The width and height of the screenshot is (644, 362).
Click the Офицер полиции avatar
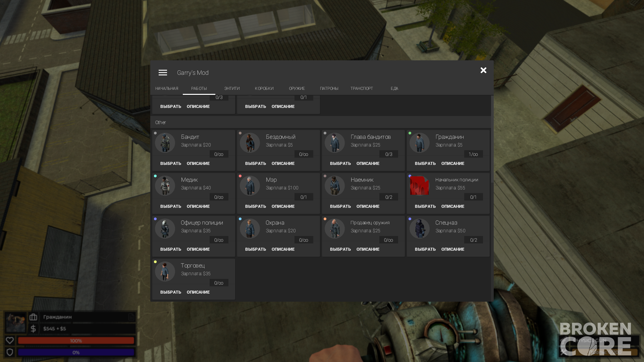(x=165, y=229)
